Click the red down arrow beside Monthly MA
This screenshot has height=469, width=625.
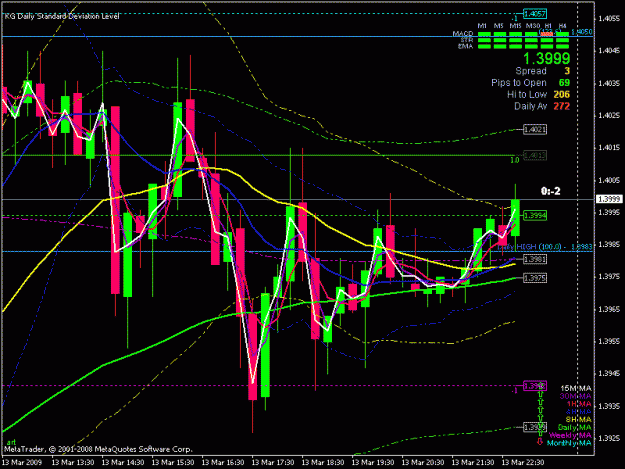point(540,442)
